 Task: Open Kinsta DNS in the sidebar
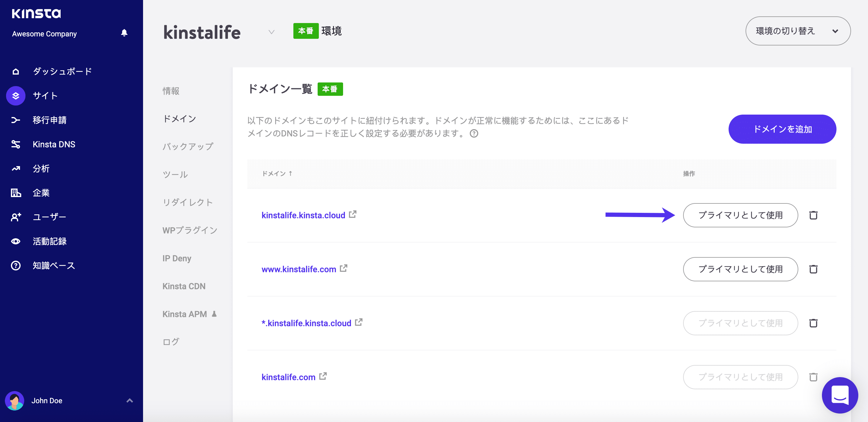point(54,144)
